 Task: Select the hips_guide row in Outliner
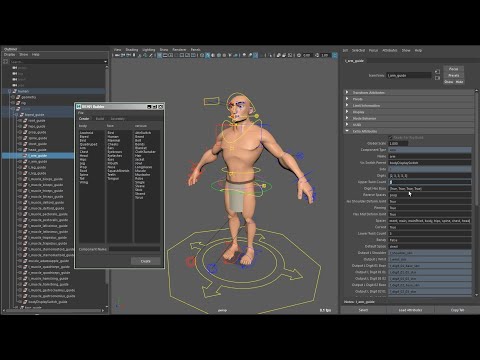click(x=37, y=126)
